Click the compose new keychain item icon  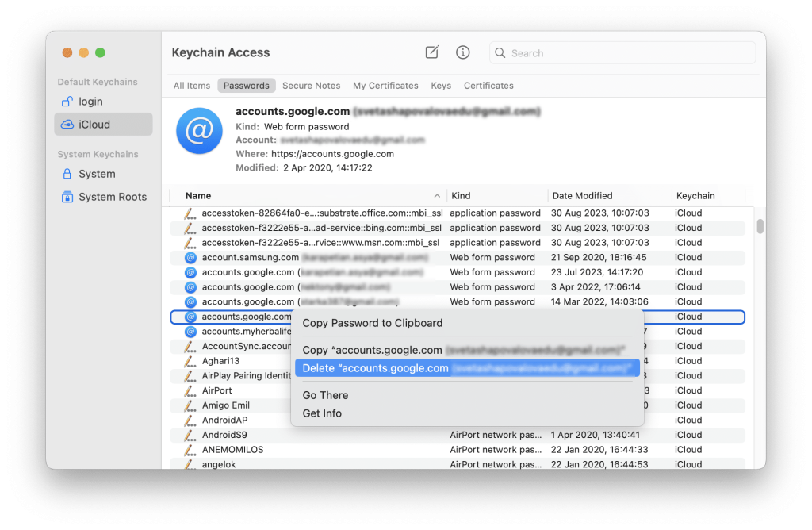tap(432, 52)
